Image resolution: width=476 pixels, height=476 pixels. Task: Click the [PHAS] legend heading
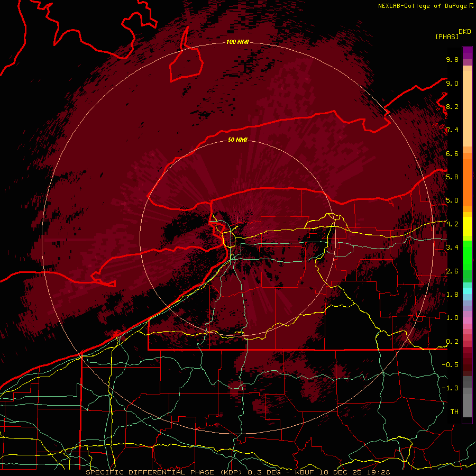447,36
